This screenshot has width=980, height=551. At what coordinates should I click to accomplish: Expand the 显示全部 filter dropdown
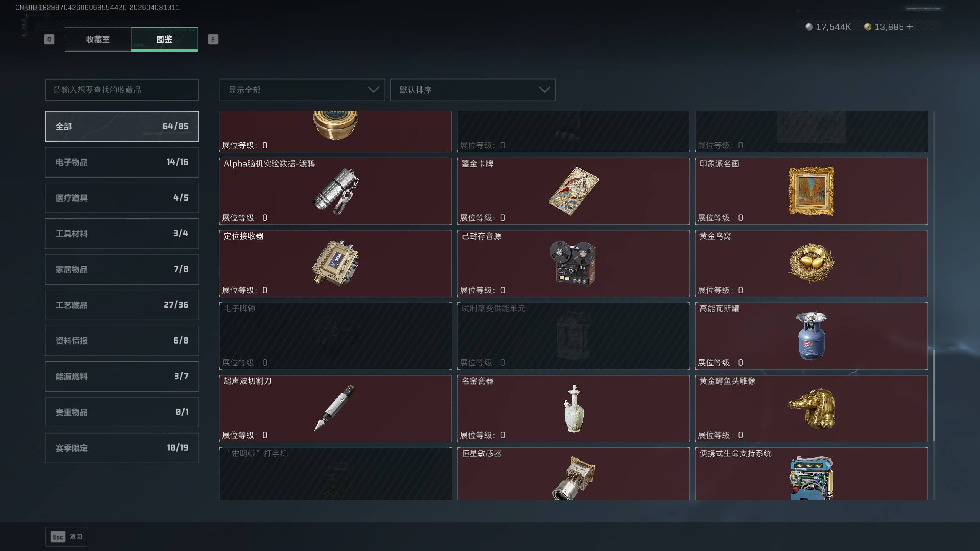pyautogui.click(x=302, y=90)
